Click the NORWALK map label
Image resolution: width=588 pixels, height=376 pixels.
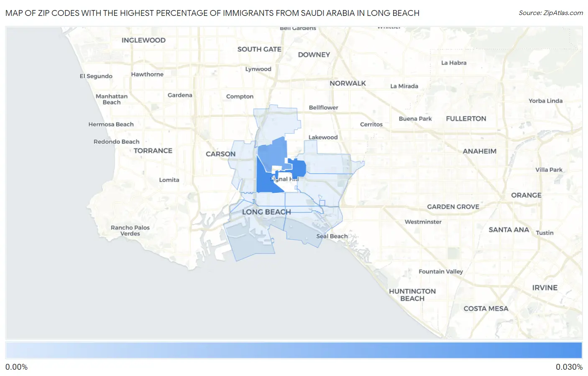[x=348, y=83]
